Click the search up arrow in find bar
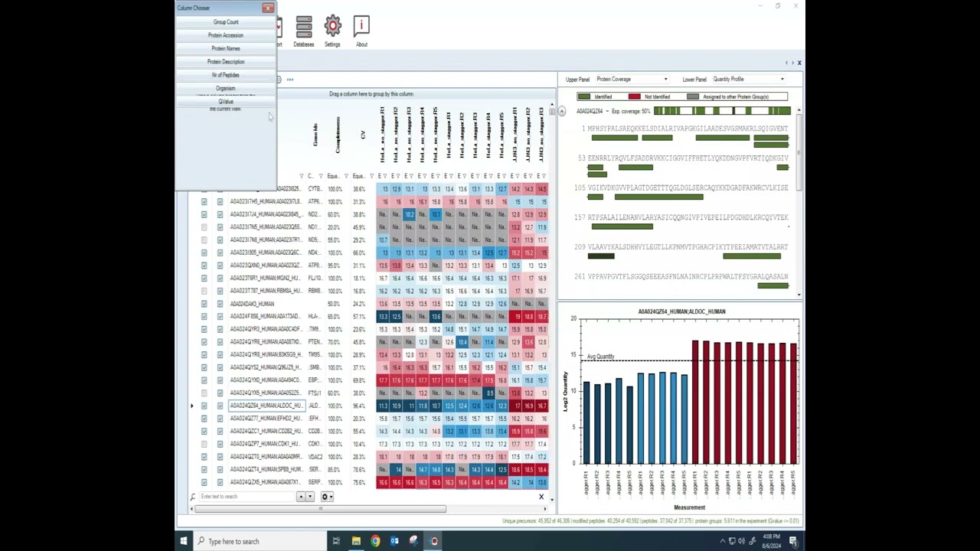The width and height of the screenshot is (980, 551). 301,497
